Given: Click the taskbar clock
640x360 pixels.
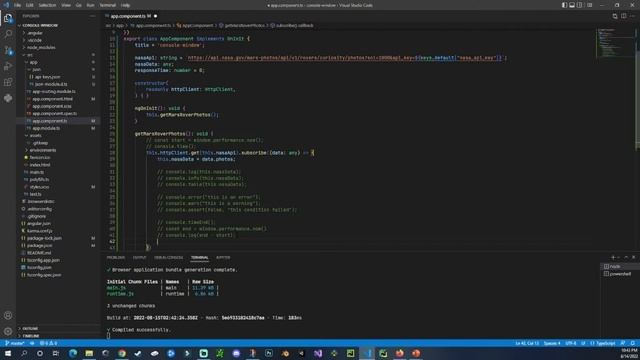Looking at the screenshot, I should coord(629,353).
